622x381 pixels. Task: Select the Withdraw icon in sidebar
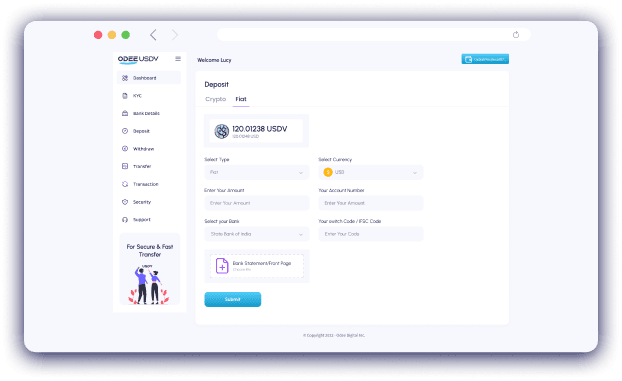pos(125,149)
